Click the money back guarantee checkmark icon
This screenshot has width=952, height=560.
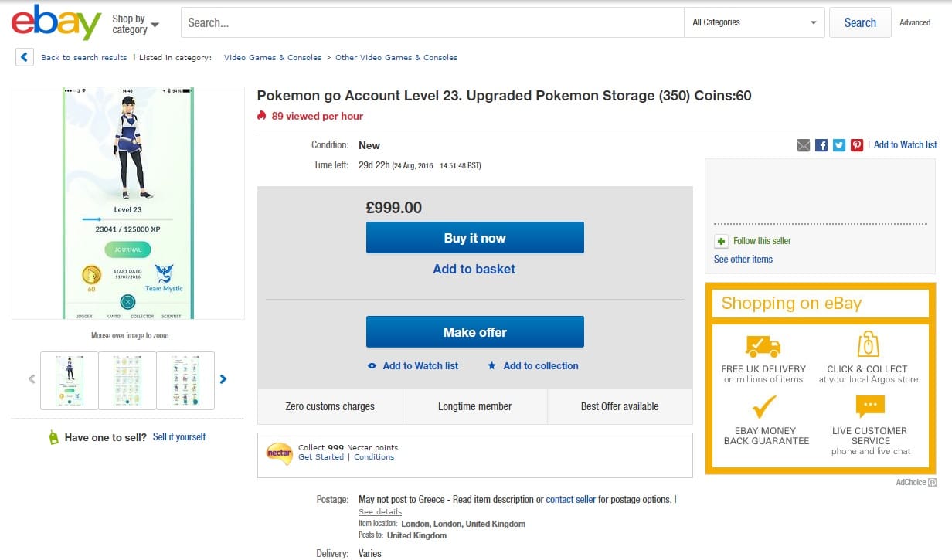point(763,407)
